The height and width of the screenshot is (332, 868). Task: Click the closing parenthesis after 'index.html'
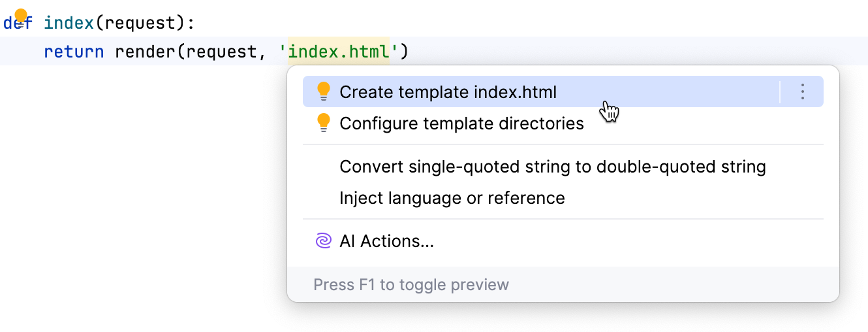(x=404, y=51)
